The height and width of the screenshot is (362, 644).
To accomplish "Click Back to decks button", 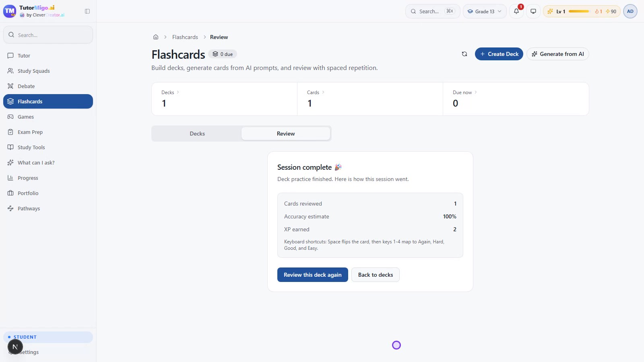I will click(x=376, y=275).
